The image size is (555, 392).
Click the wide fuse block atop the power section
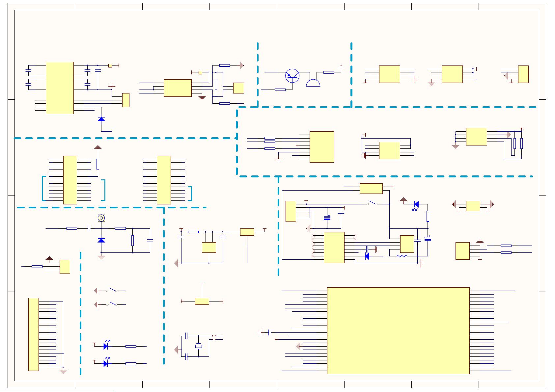[371, 189]
